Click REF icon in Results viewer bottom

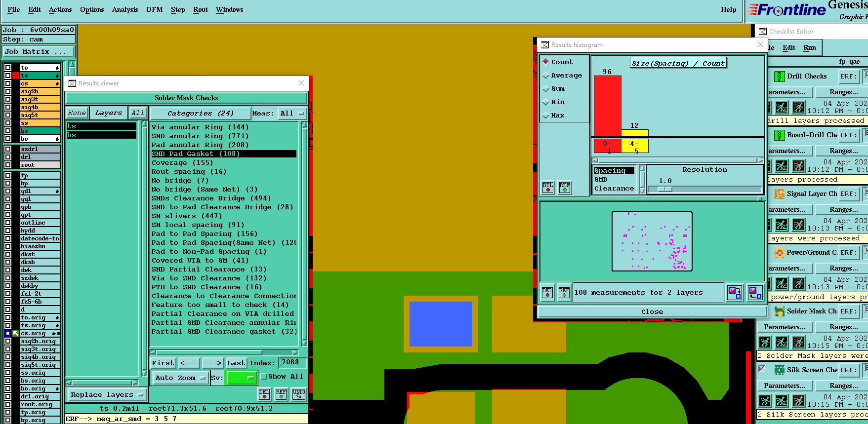281,394
